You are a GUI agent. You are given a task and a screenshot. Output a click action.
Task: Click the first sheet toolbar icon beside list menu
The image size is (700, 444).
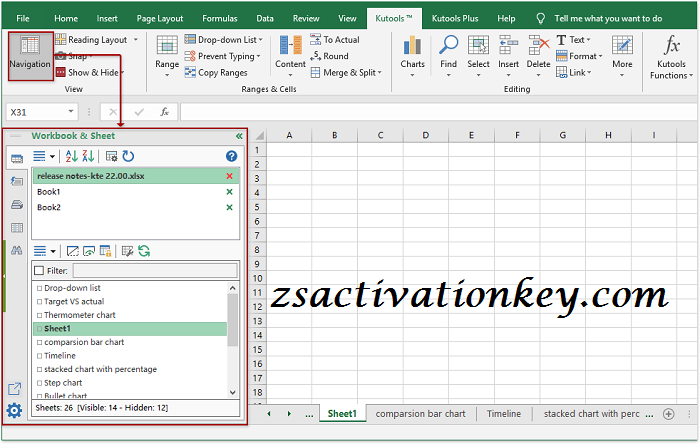click(72, 251)
